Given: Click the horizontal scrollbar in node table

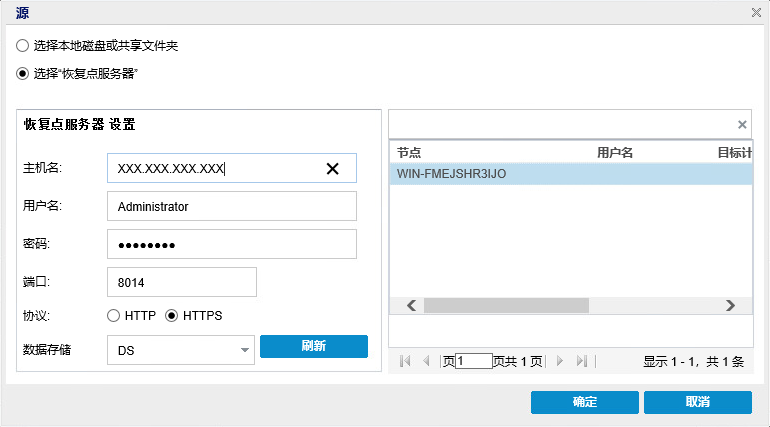Looking at the screenshot, I should click(x=500, y=306).
